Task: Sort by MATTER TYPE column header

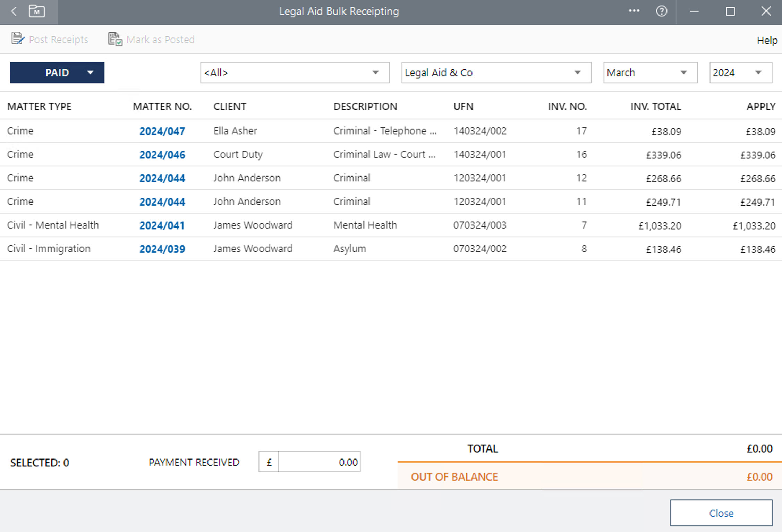Action: pyautogui.click(x=39, y=106)
